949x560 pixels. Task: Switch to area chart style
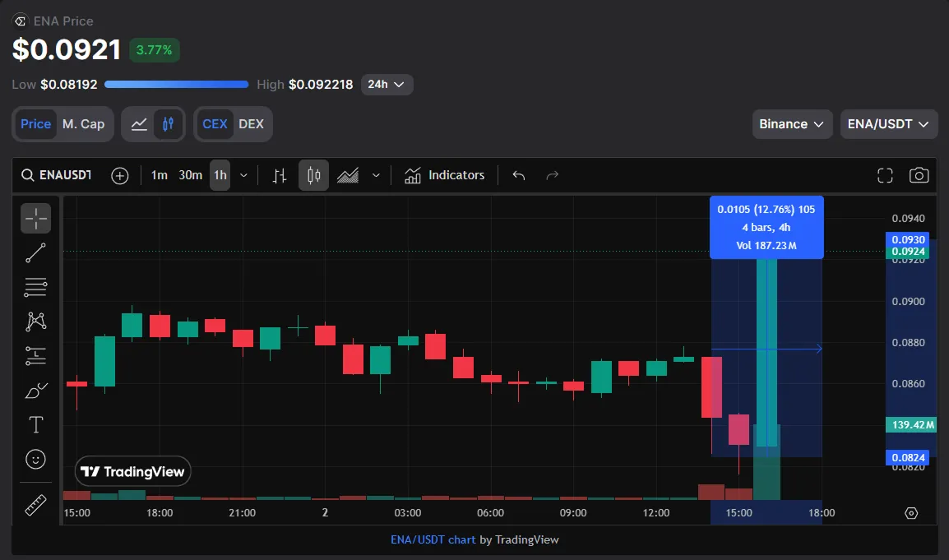(x=348, y=176)
